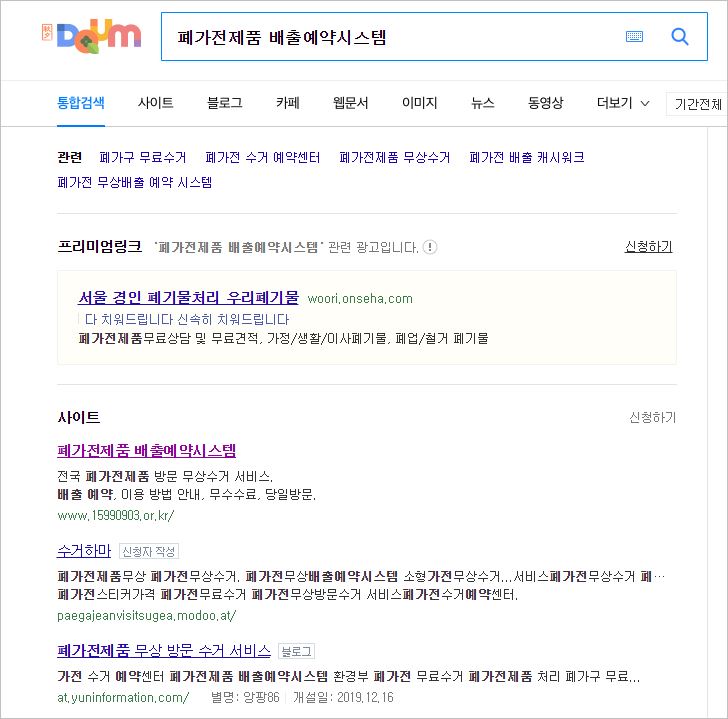Click the 신청자 작성 badge
The width and height of the screenshot is (728, 719).
click(x=149, y=551)
